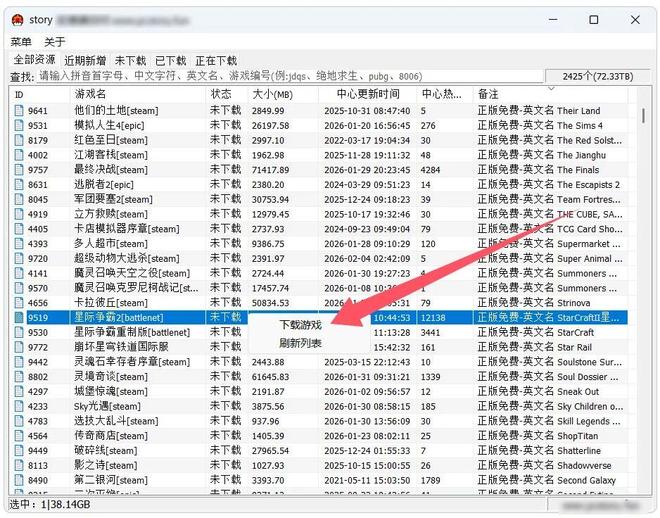Viewport: 660px width, 518px height.
Task: Sort by the 游戏名 column header
Action: point(138,94)
